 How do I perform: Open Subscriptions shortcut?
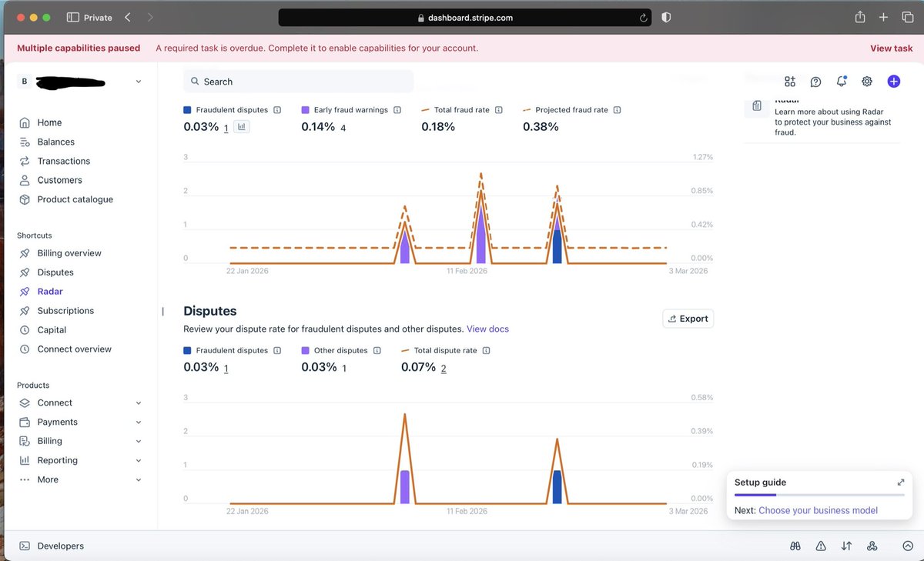[x=65, y=311]
